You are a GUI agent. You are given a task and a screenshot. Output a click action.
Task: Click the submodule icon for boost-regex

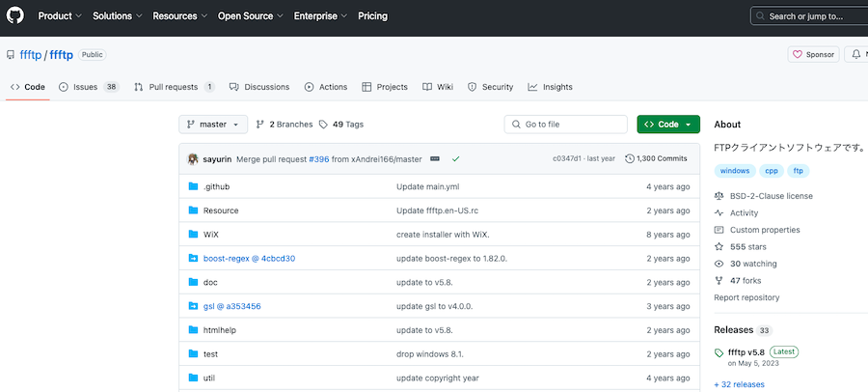[x=193, y=259]
